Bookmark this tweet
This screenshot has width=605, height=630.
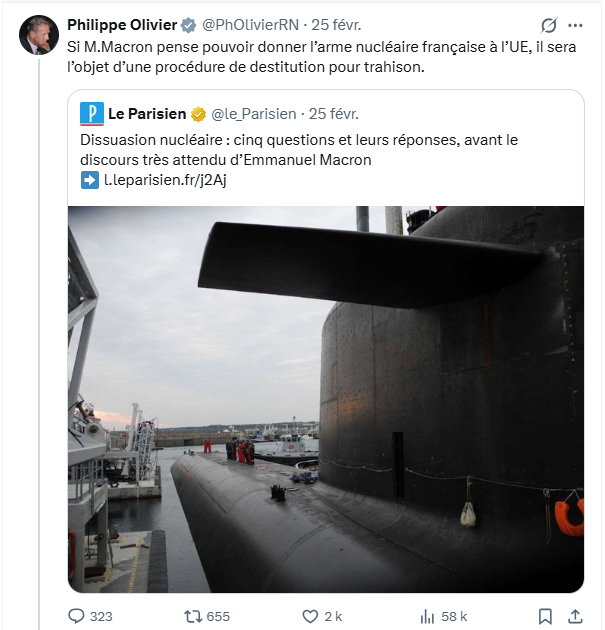[x=545, y=616]
